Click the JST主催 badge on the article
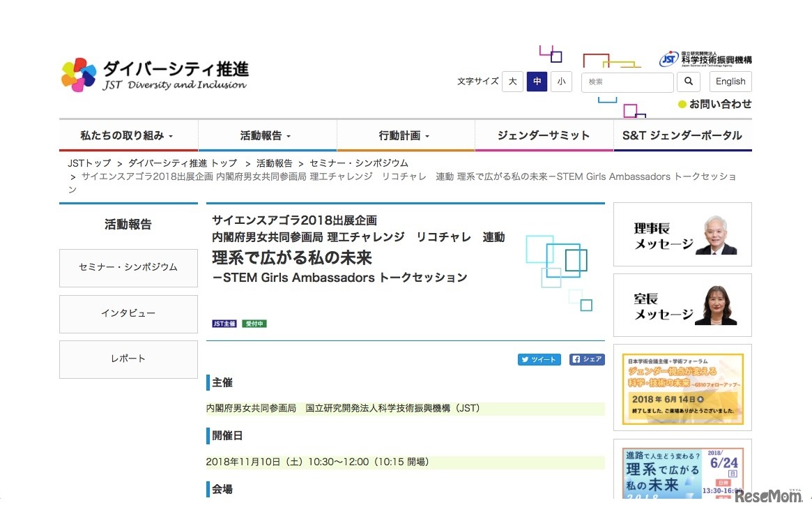This screenshot has width=812, height=512. point(223,323)
